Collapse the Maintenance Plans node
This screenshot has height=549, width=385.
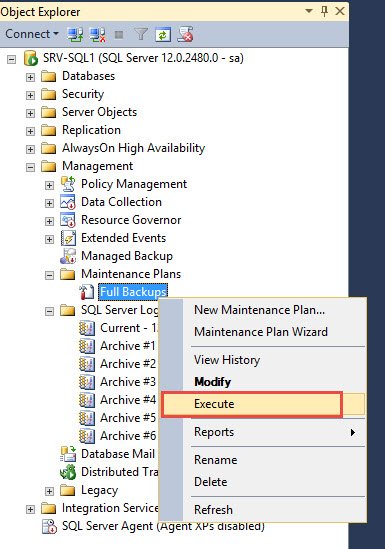[x=49, y=275]
